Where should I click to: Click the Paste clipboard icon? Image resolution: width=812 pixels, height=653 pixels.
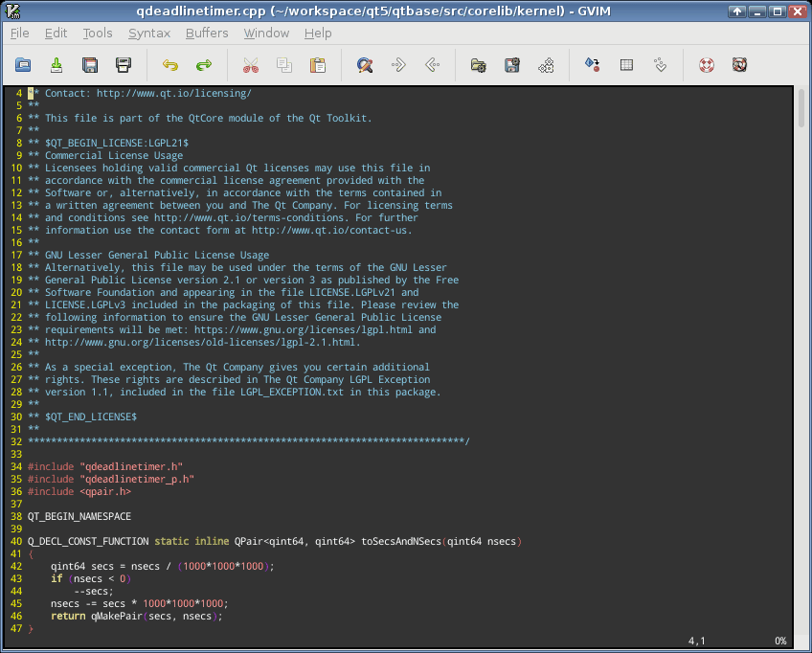pos(318,65)
